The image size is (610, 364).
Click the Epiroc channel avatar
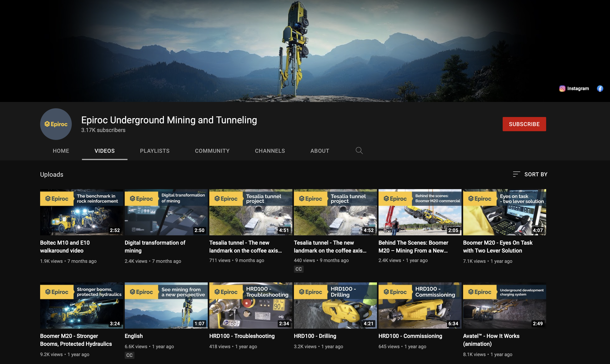point(56,124)
